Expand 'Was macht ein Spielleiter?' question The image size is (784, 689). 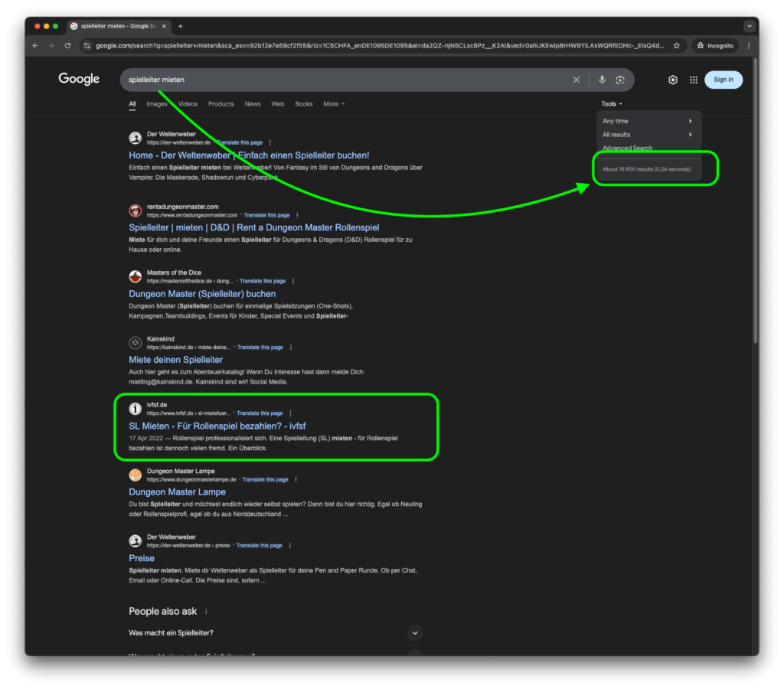point(276,633)
